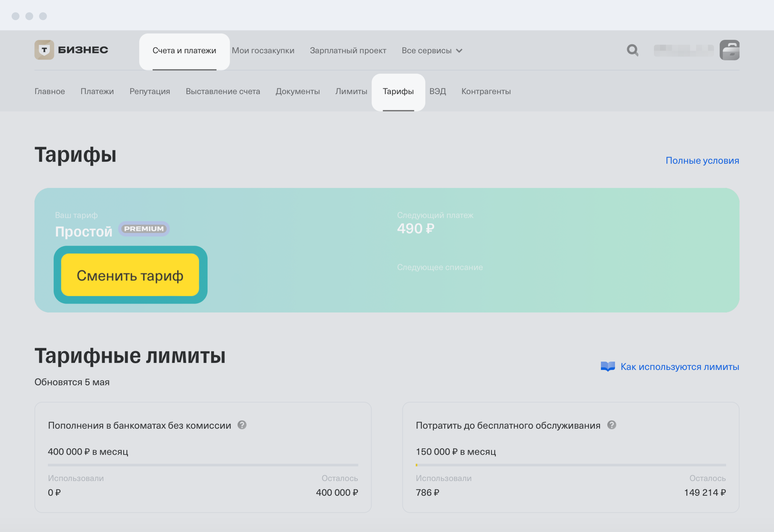The width and height of the screenshot is (774, 532).
Task: Click the ATM deposits limit progress bar
Action: click(x=203, y=465)
